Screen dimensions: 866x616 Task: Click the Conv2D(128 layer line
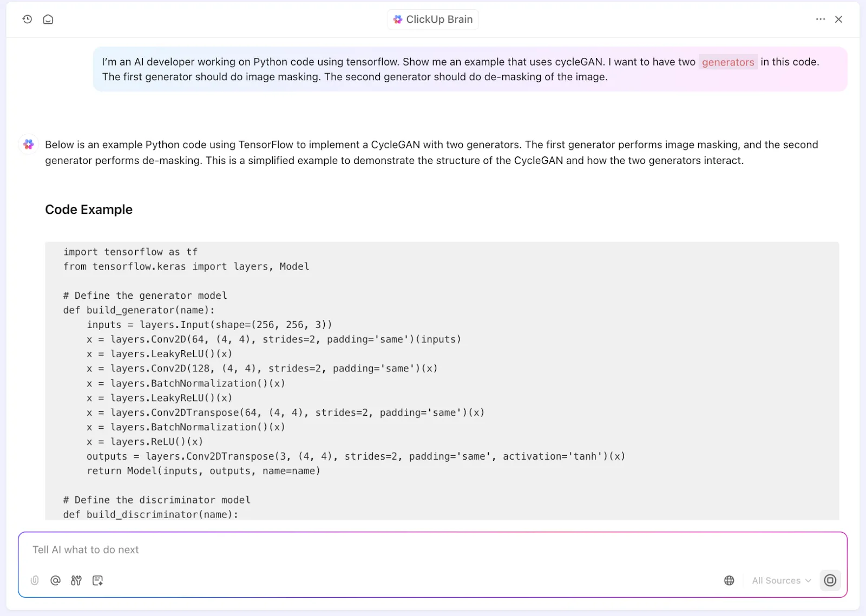262,369
